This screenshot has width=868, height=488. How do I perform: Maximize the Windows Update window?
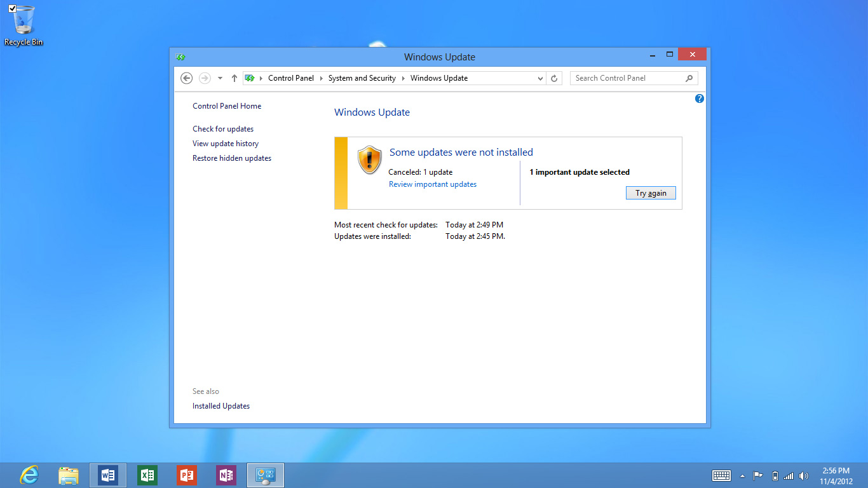[x=669, y=55]
